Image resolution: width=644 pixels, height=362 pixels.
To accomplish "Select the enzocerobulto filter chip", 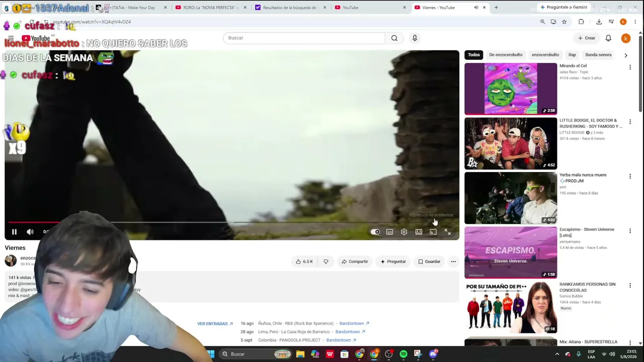I will (545, 55).
